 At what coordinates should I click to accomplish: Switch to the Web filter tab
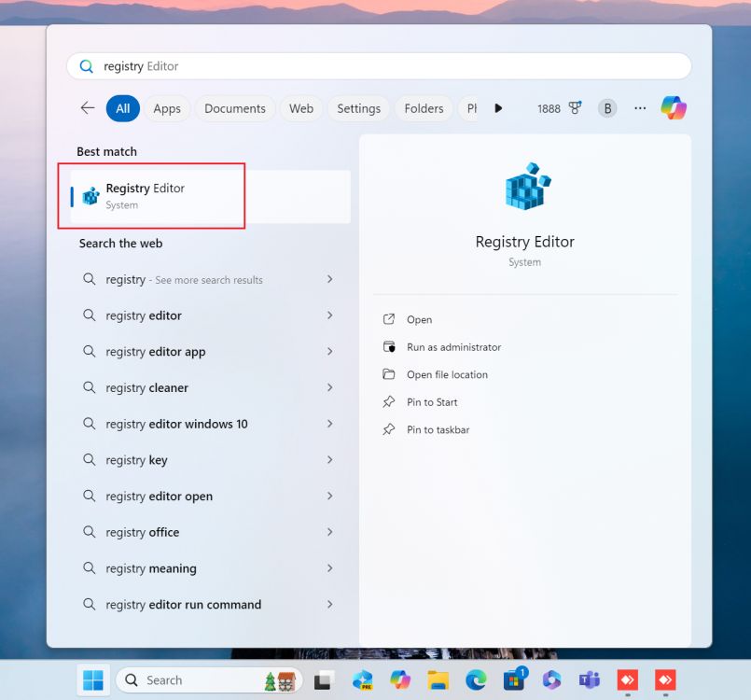301,109
